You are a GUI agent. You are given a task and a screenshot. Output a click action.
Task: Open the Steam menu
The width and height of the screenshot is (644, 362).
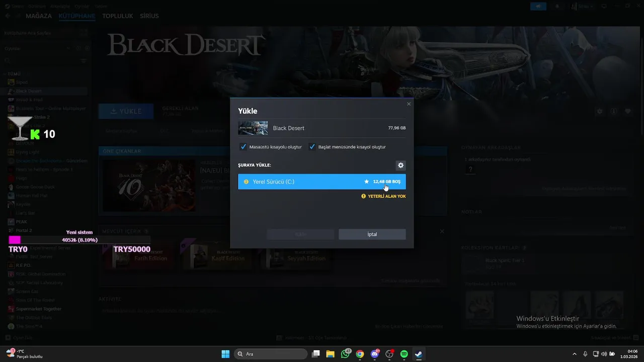click(x=18, y=6)
